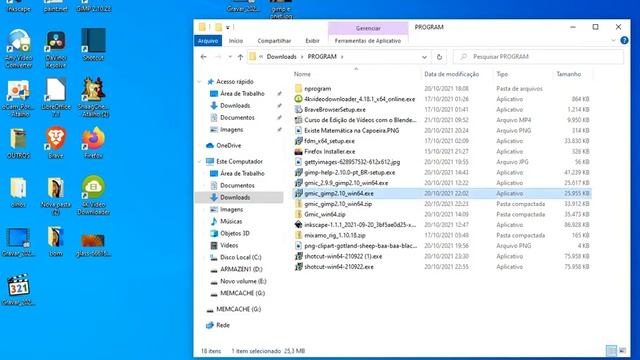This screenshot has height=360, width=640.
Task: Refresh the PROGRAM folder view
Action: click(439, 57)
